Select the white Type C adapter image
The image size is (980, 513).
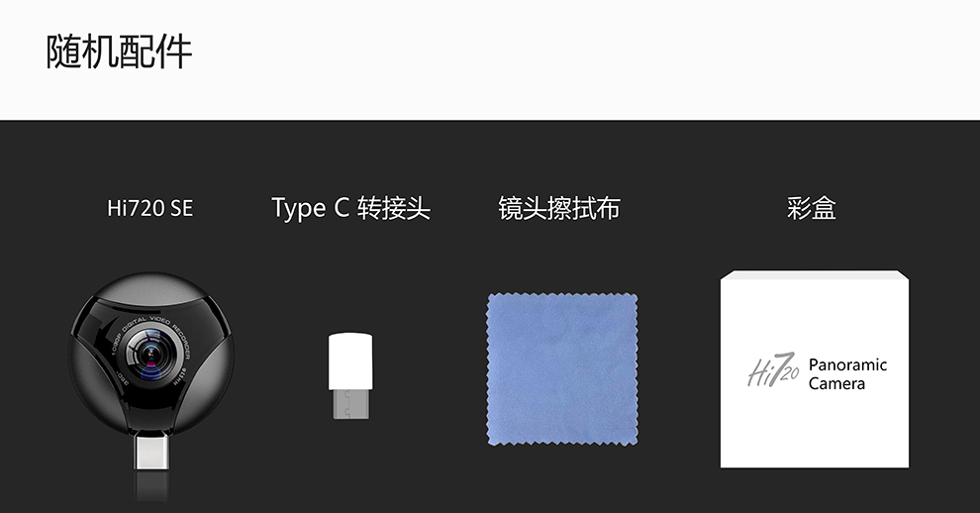(350, 375)
